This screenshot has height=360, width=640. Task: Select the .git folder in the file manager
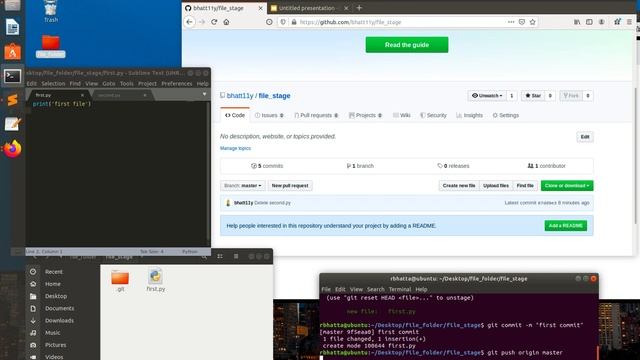(x=120, y=281)
